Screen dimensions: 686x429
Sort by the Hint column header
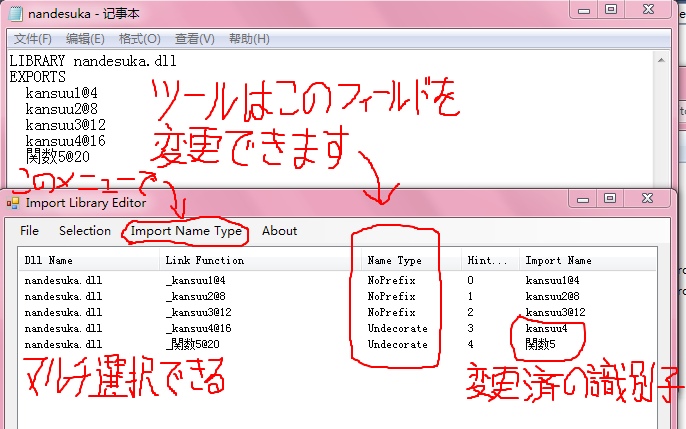(x=490, y=260)
